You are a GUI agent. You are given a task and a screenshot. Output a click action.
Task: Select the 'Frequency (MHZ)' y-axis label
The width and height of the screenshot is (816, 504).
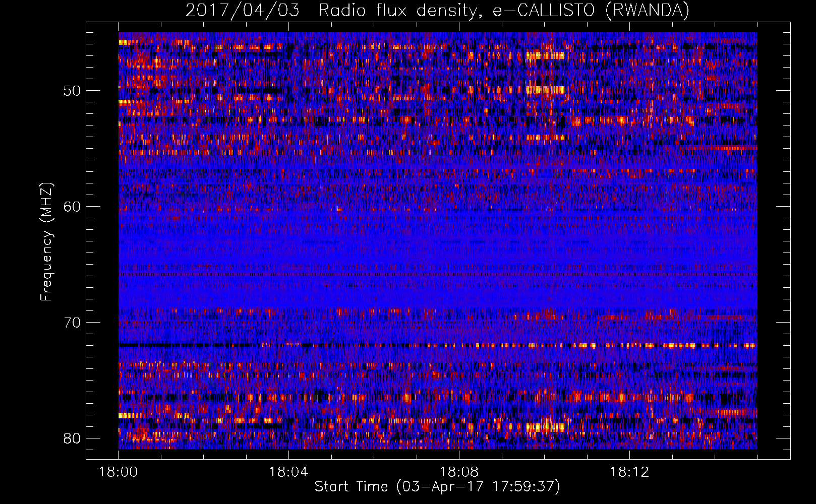click(46, 241)
